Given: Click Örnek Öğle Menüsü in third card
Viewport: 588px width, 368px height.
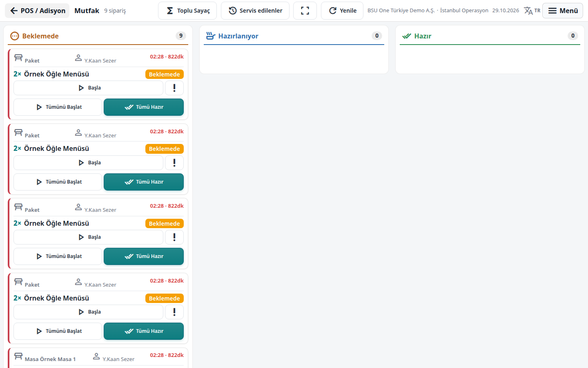Looking at the screenshot, I should (56, 223).
